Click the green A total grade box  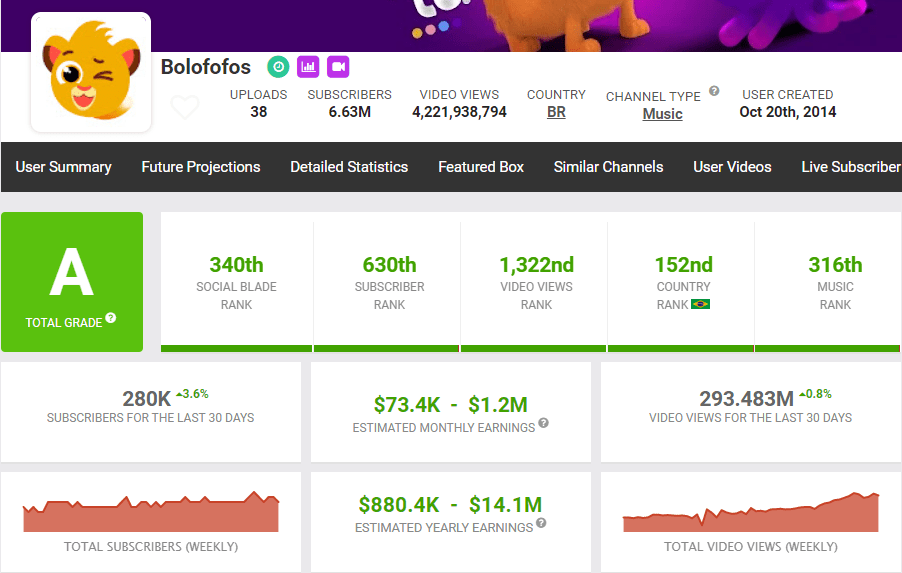[x=72, y=282]
